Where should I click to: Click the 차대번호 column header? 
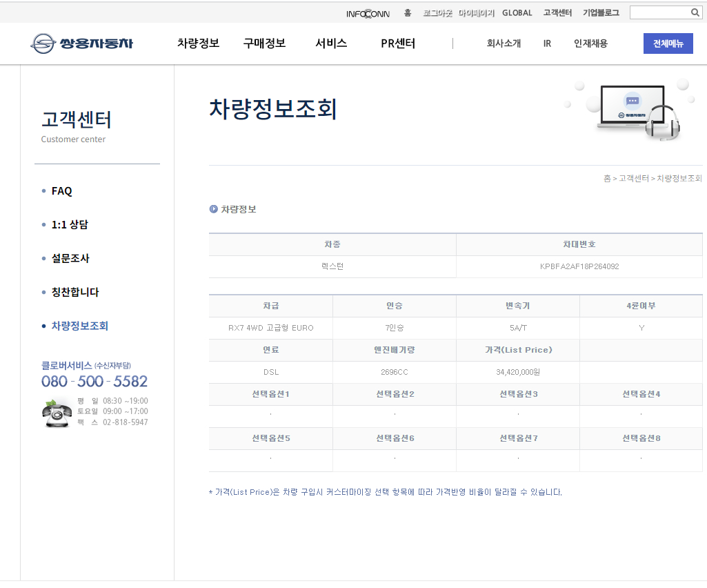point(579,244)
